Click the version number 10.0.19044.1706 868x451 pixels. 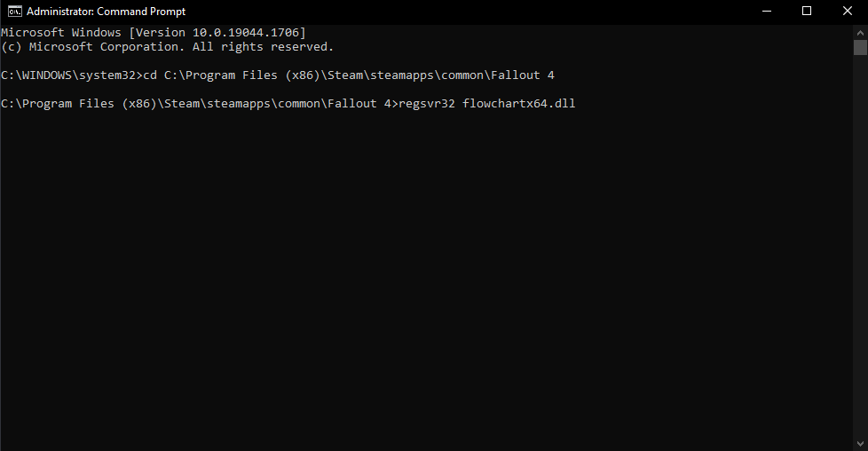coord(247,33)
